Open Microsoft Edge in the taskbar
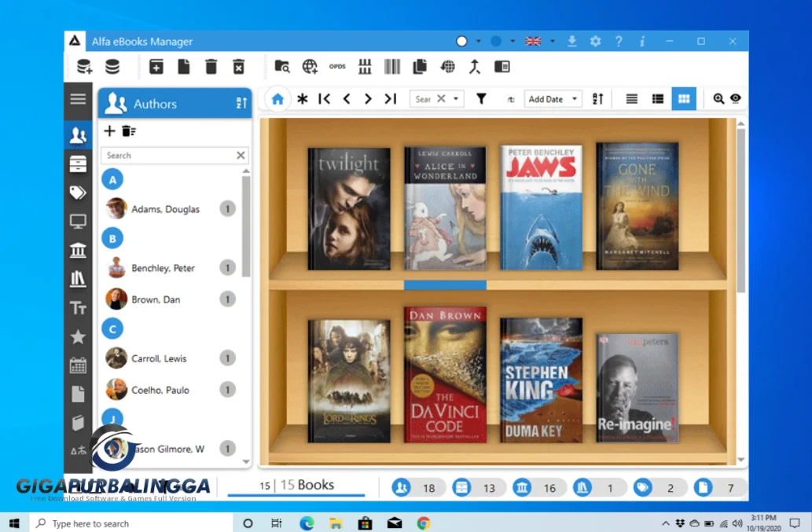Image resolution: width=812 pixels, height=532 pixels. pyautogui.click(x=307, y=523)
